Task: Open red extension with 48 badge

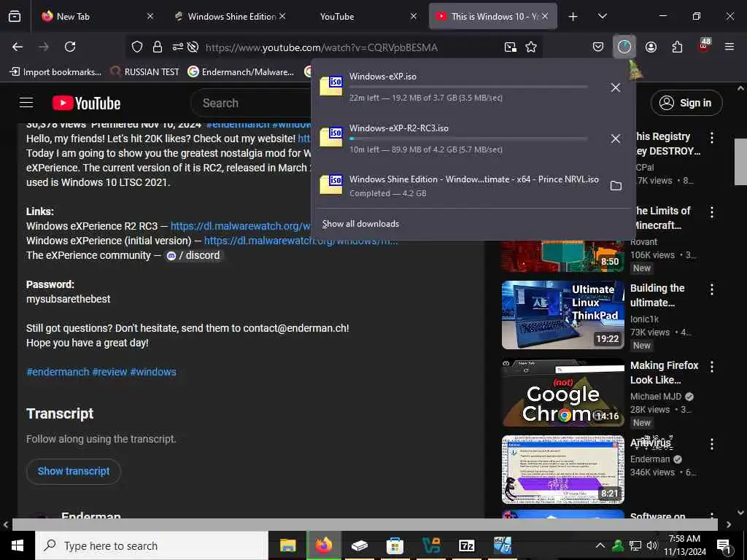Action: tap(704, 46)
